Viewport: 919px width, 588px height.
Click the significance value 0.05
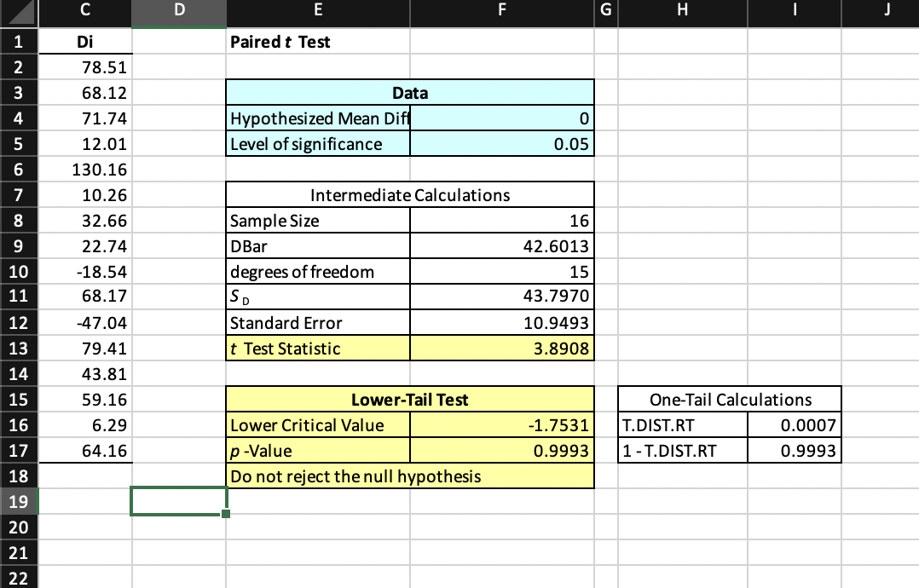pyautogui.click(x=501, y=144)
